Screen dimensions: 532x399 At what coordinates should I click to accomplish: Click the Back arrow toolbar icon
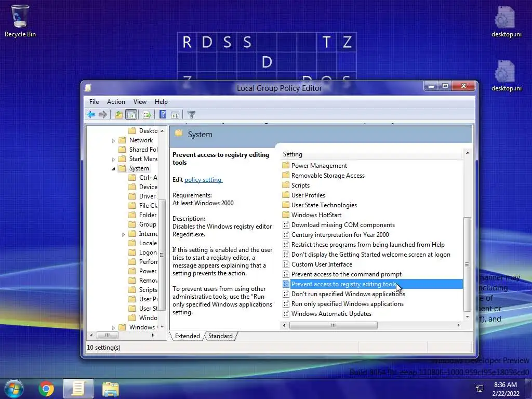[x=91, y=115]
